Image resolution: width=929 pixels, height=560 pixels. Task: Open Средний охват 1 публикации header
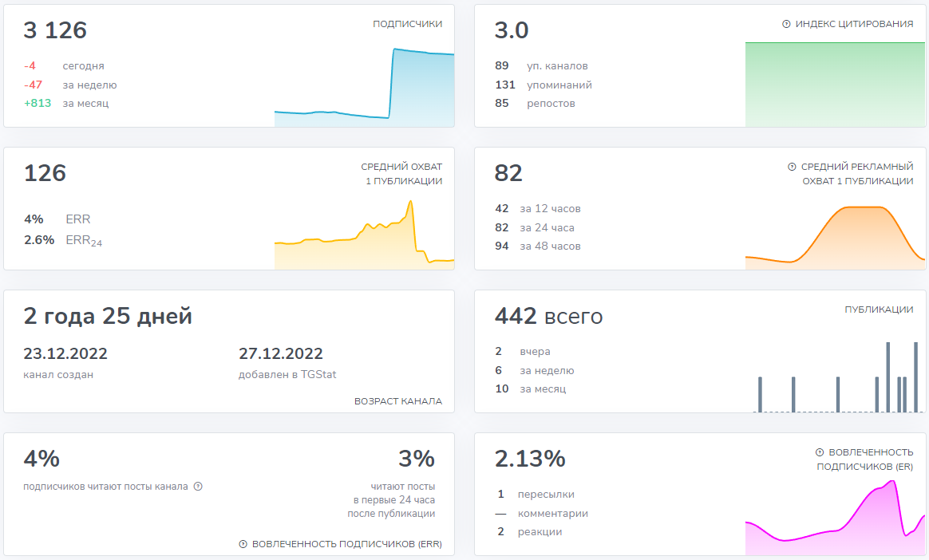click(x=401, y=174)
